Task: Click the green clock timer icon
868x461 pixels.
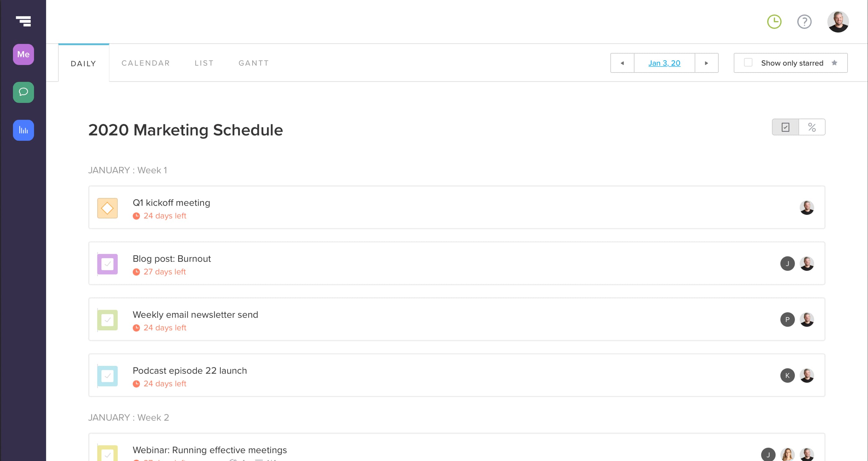Action: coord(774,22)
